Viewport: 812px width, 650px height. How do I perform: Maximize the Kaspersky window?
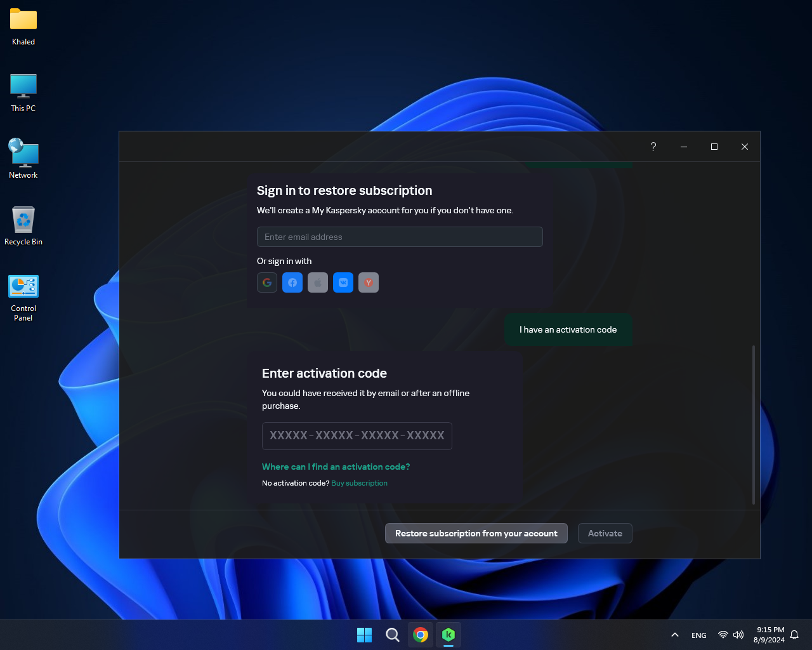(714, 147)
